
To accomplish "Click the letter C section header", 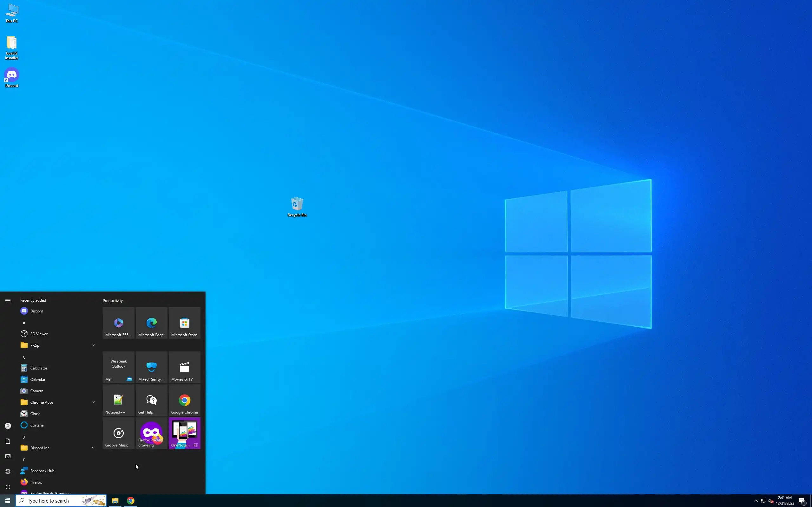I will pyautogui.click(x=24, y=357).
